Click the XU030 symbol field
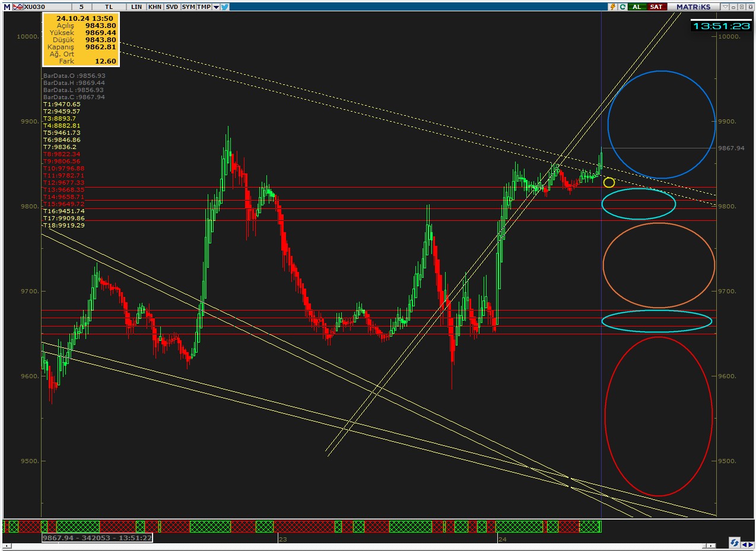This screenshot has width=756, height=551. (x=47, y=7)
